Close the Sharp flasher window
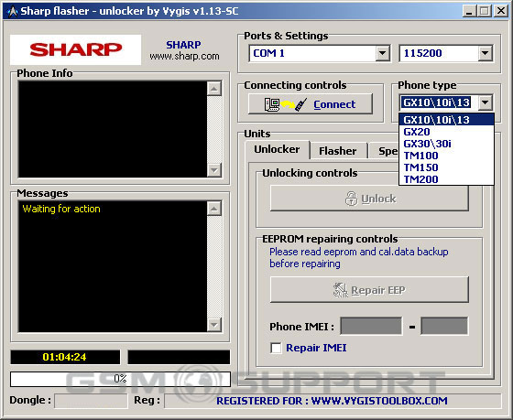The width and height of the screenshot is (513, 420). click(501, 12)
